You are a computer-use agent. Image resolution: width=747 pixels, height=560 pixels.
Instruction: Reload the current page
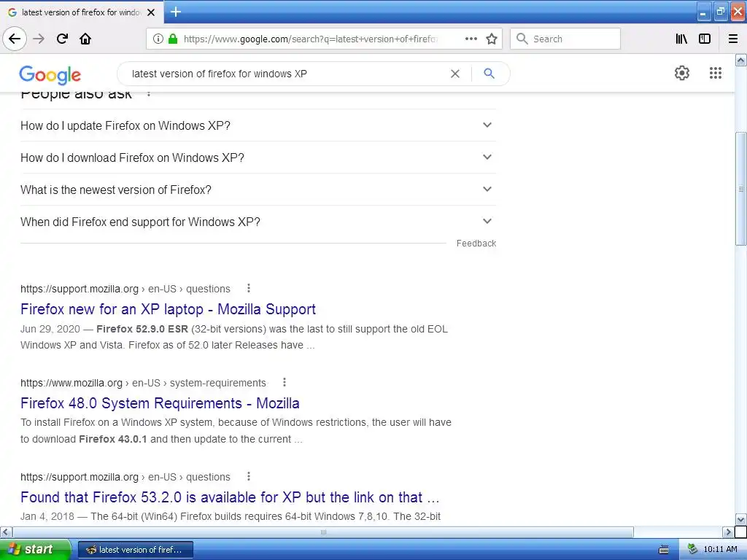pos(62,39)
